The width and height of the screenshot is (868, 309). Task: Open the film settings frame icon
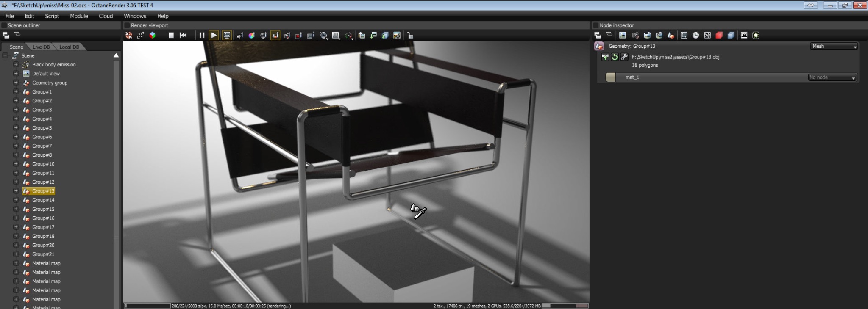684,35
